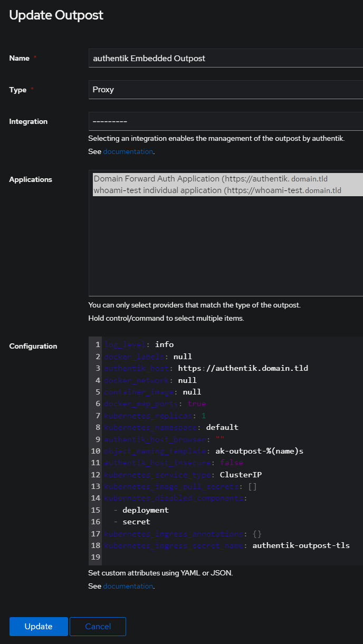363x644 pixels.
Task: Click the Integration field label
Action: click(28, 121)
